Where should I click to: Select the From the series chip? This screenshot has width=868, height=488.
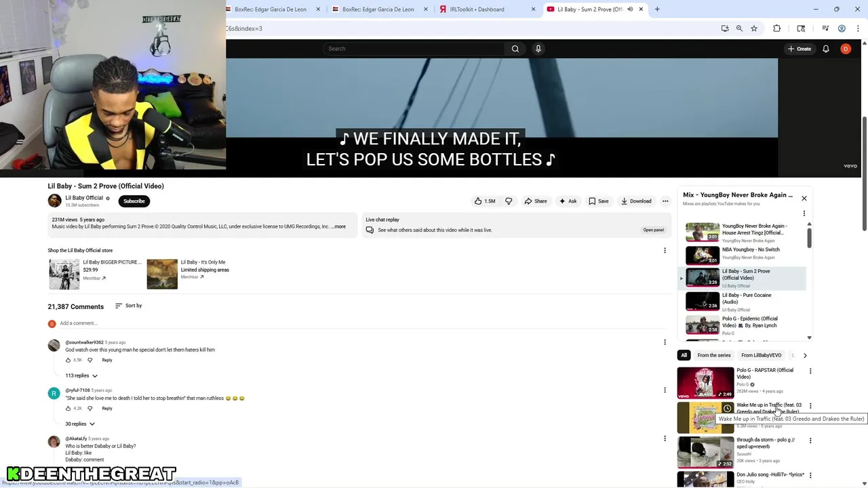(x=714, y=355)
